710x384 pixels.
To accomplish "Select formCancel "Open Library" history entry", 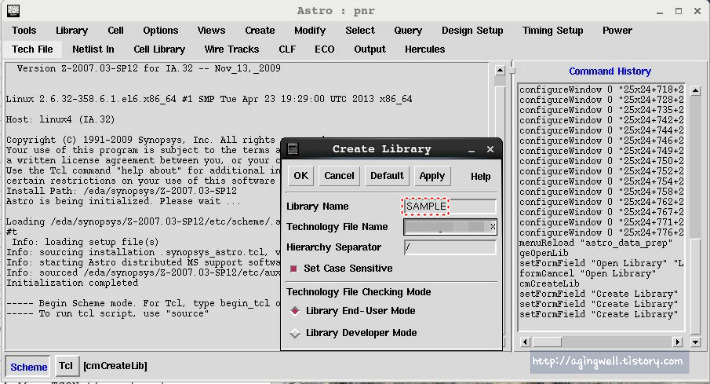I will coord(588,274).
